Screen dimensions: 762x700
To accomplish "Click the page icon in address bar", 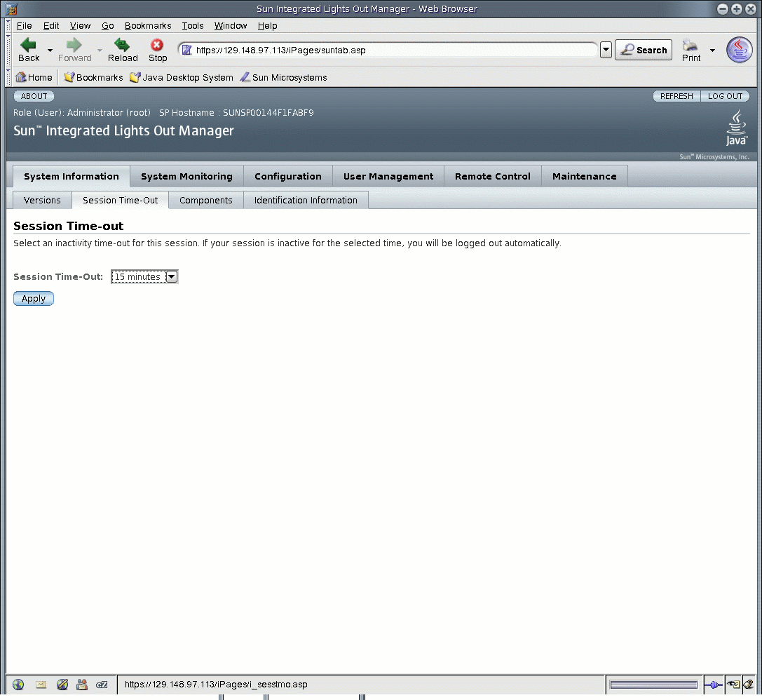I will (x=186, y=50).
